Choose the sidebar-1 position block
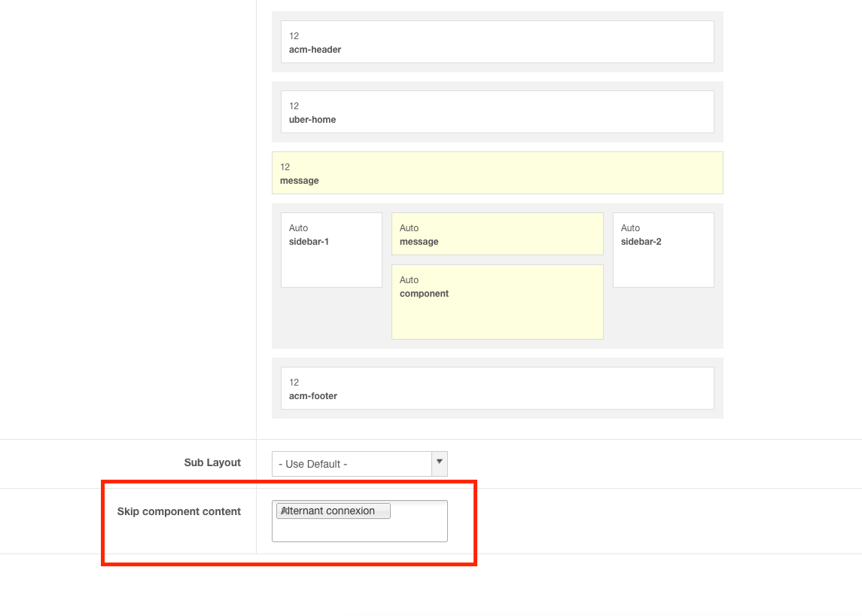Screen dimensions: 862x616 point(331,250)
